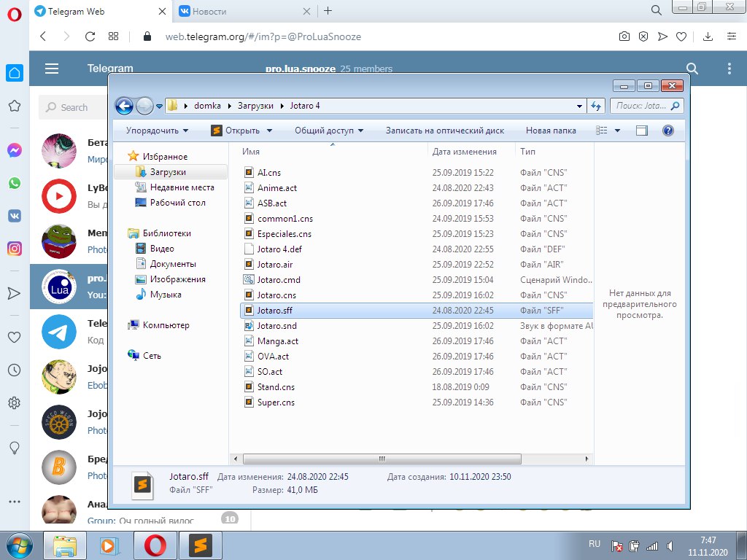The image size is (747, 560).
Task: Open the Общий доступ dropdown
Action: coord(329,131)
